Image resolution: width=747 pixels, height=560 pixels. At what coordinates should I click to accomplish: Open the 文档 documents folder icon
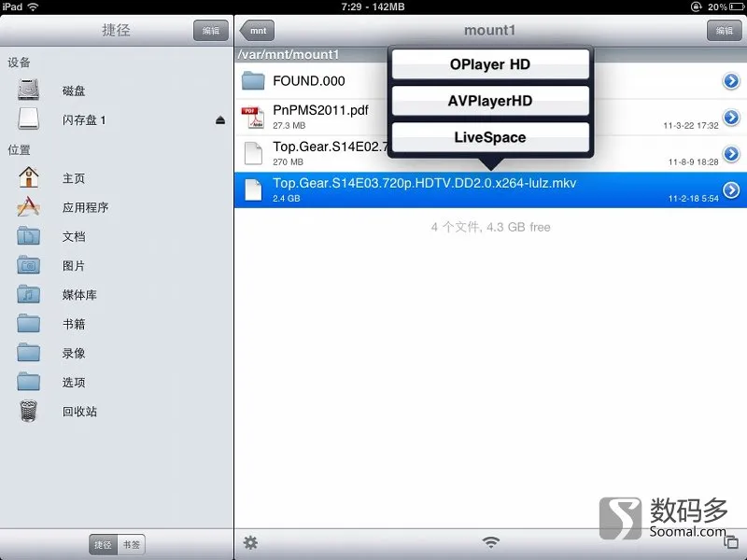coord(29,236)
